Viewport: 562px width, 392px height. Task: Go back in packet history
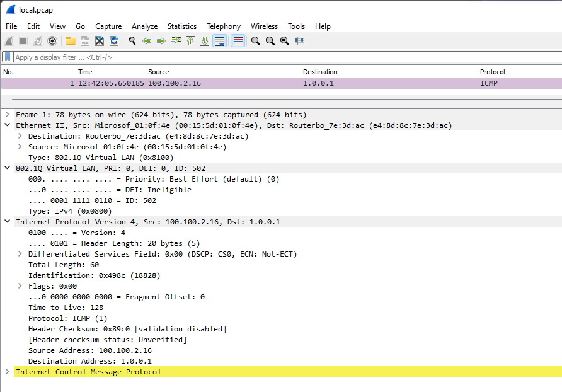146,41
